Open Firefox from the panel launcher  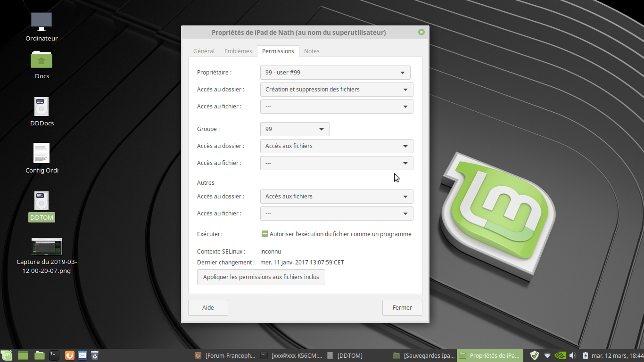click(x=69, y=355)
